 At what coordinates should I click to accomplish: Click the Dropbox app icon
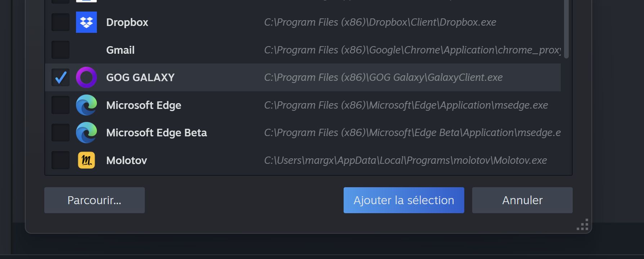86,22
